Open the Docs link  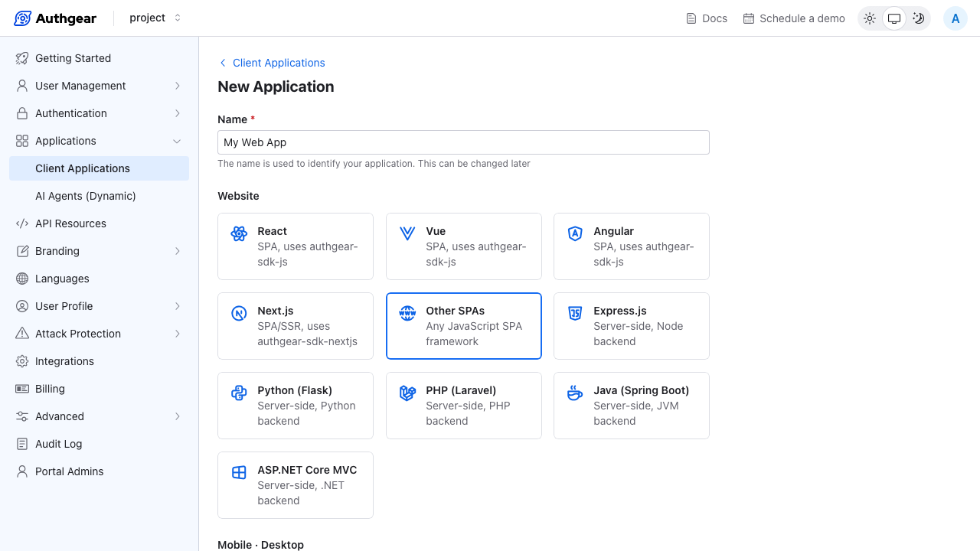click(707, 18)
